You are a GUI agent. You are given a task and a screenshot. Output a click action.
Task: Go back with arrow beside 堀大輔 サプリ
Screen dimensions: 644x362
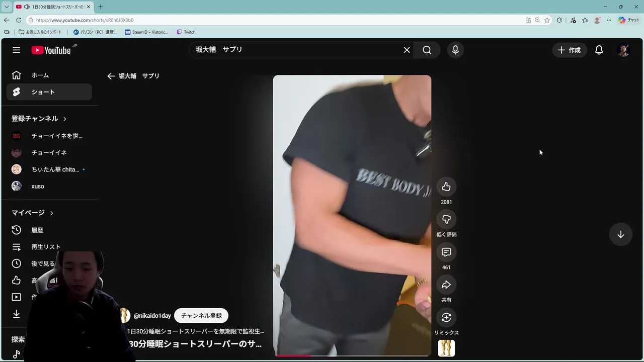111,76
